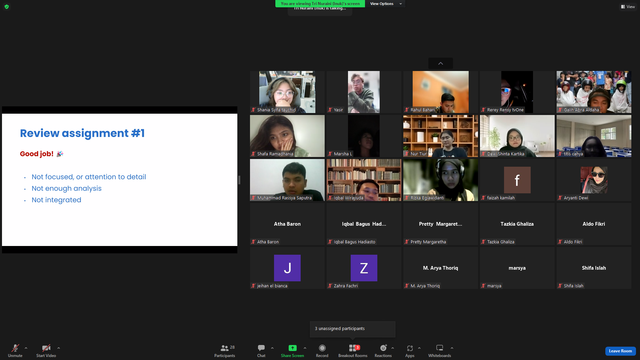Screen dimensions: 640x360
Task: Click the muted mic icon on Pretty Margaretha's tile
Action: (x=407, y=242)
